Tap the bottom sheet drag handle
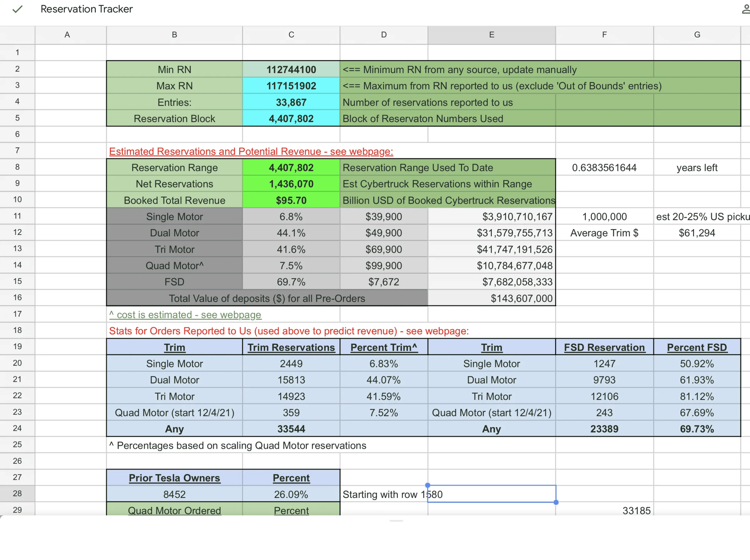The width and height of the screenshot is (750, 560). point(396,521)
